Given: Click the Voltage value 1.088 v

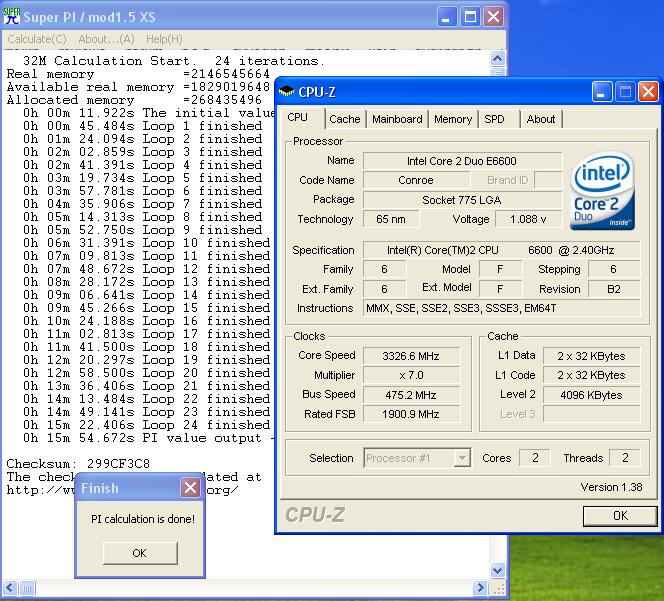Looking at the screenshot, I should [x=528, y=219].
